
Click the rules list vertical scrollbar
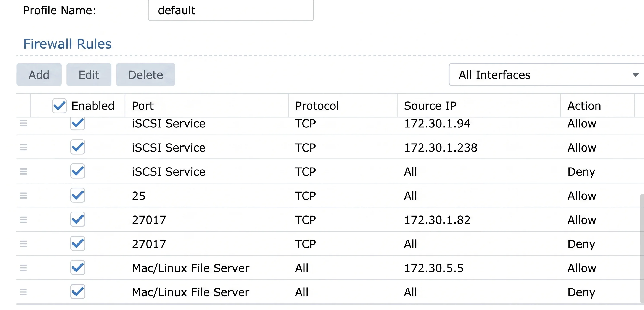pyautogui.click(x=641, y=248)
